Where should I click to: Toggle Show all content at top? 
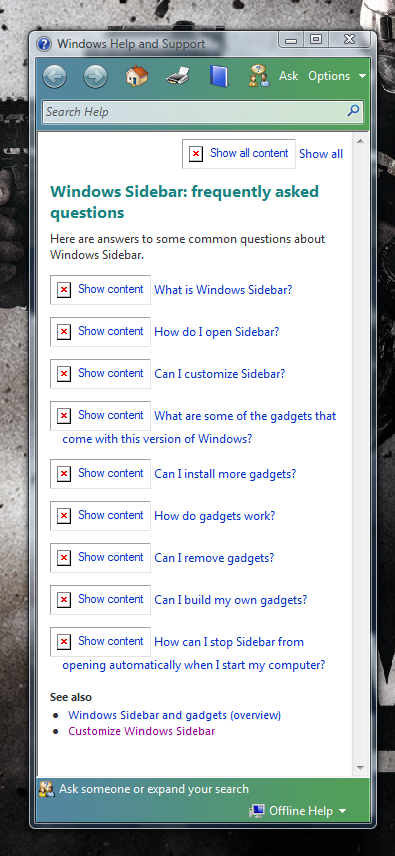(239, 153)
